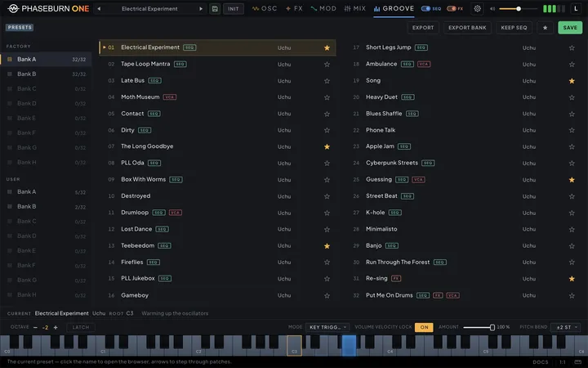This screenshot has width=588, height=368.
Task: Click the PRESETS tab label
Action: coord(20,28)
